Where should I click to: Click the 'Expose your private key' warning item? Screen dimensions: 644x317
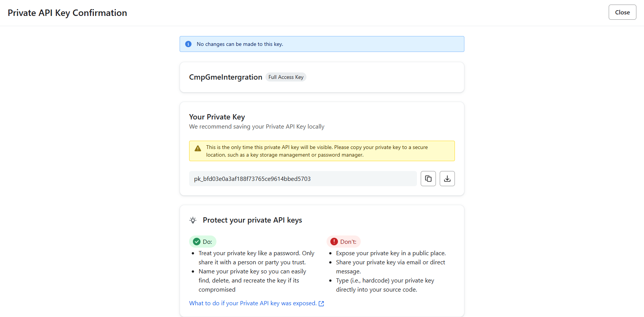[x=391, y=253]
